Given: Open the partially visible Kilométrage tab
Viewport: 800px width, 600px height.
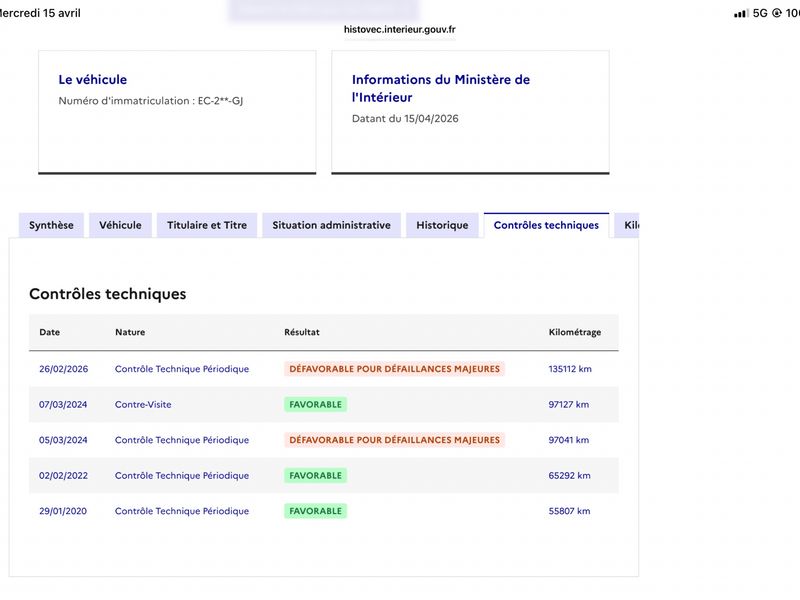Looking at the screenshot, I should pyautogui.click(x=627, y=225).
